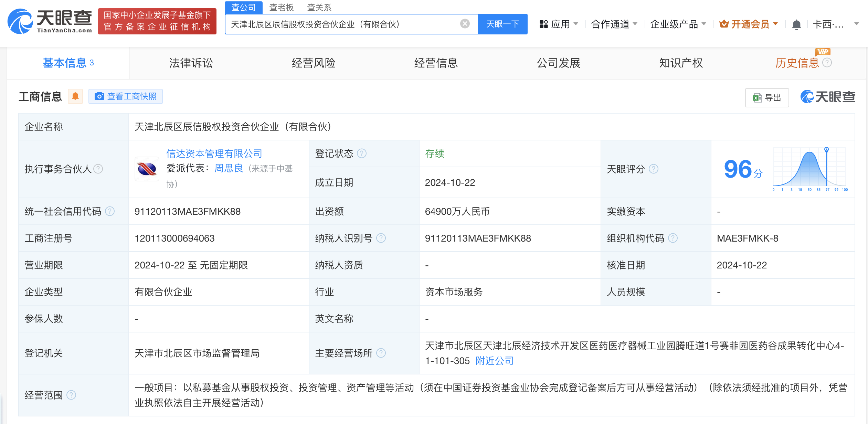Click the camera icon on 查看工商快照

point(99,96)
